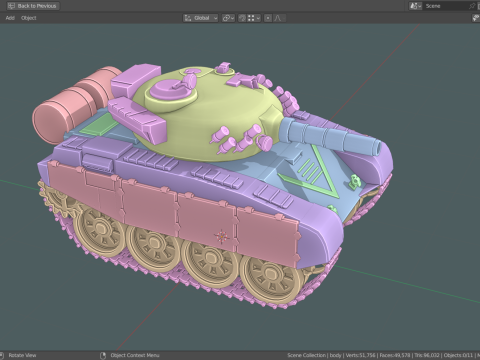Open the Global transform orientation dropdown
This screenshot has width=480, height=360.
coord(201,18)
